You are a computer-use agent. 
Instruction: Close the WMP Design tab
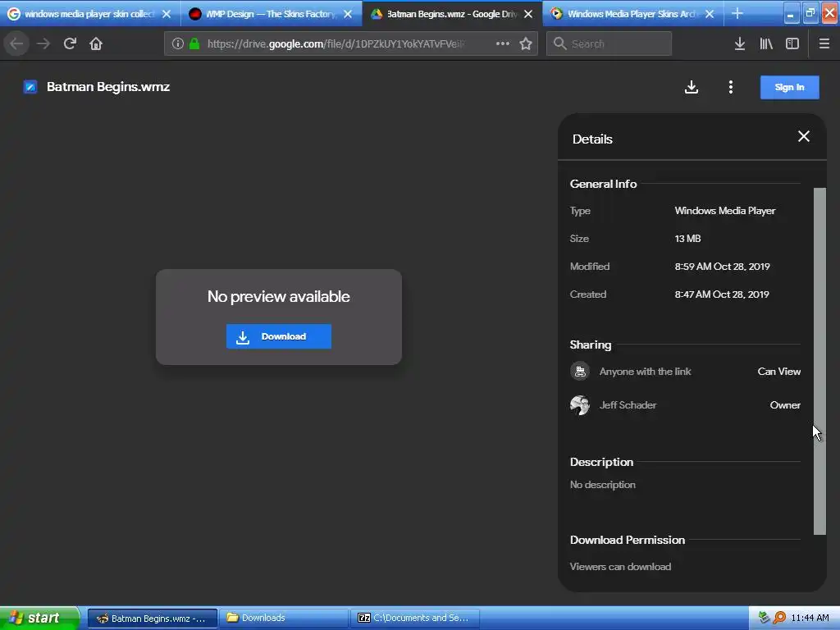(348, 14)
